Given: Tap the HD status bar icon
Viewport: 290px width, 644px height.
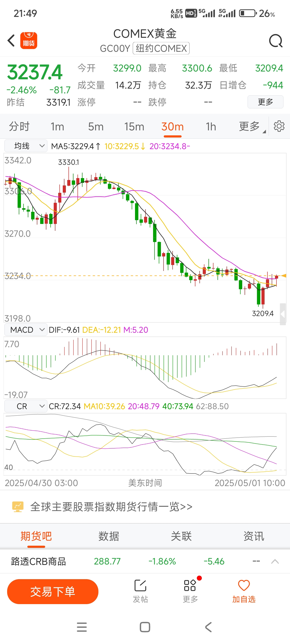Looking at the screenshot, I should (191, 13).
